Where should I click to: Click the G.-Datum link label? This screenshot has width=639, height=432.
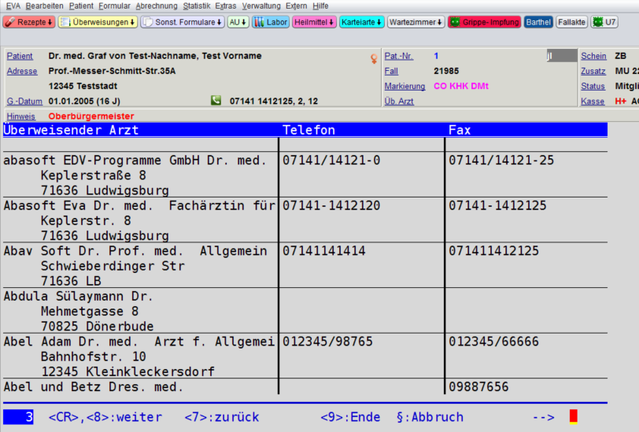(24, 101)
